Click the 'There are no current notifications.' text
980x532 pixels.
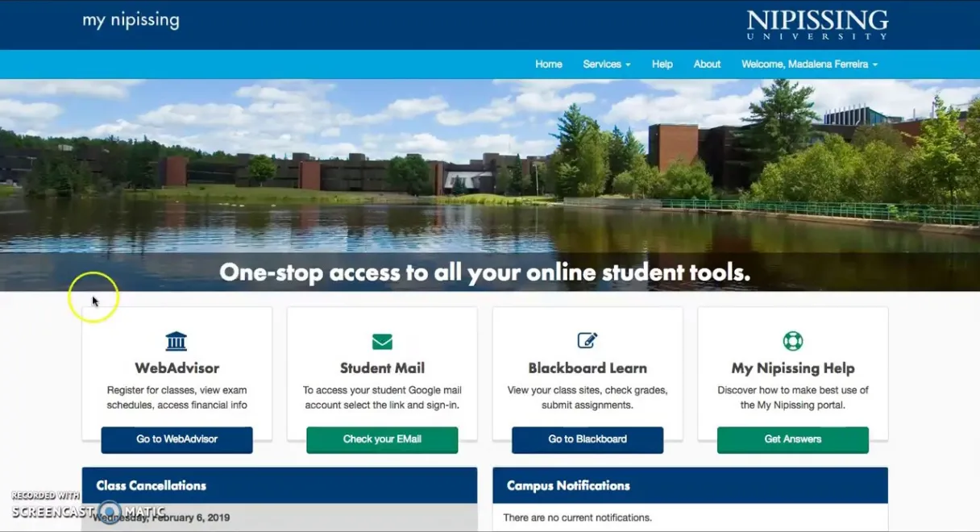pyautogui.click(x=577, y=517)
